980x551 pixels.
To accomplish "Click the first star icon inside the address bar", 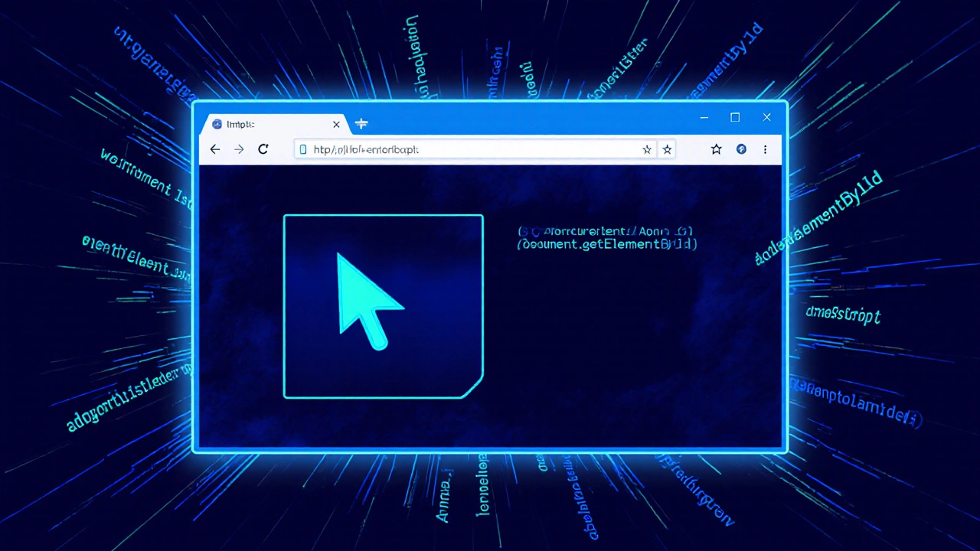I will (x=647, y=149).
